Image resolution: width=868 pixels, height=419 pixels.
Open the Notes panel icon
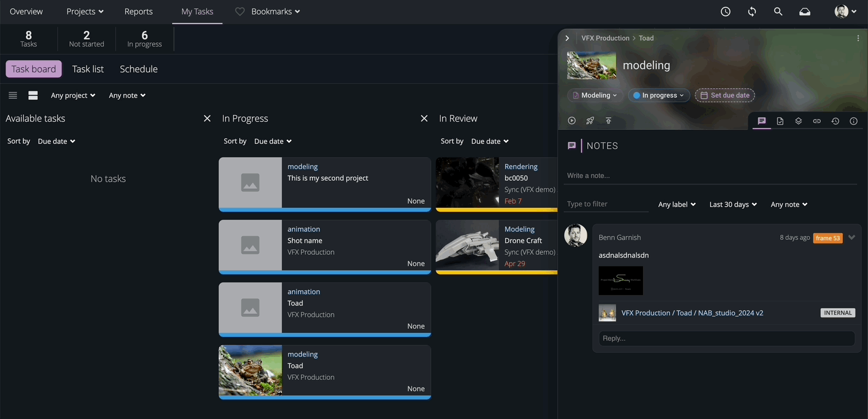pyautogui.click(x=762, y=121)
